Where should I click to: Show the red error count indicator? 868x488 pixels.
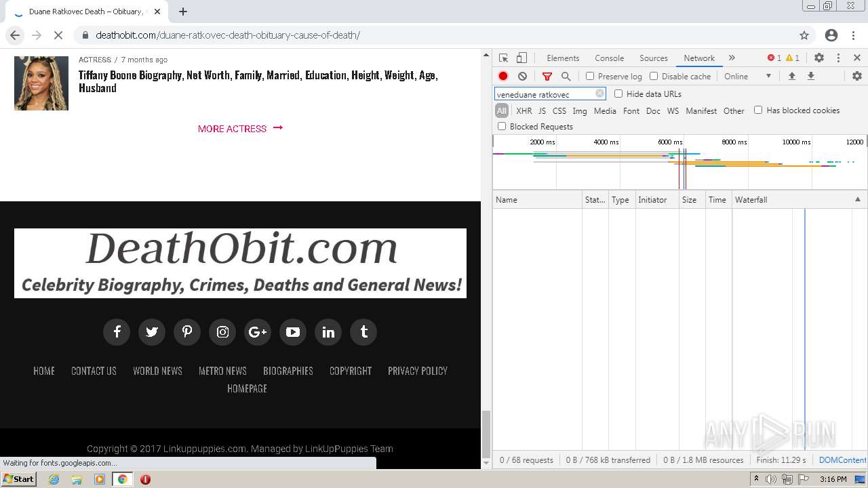tap(774, 58)
